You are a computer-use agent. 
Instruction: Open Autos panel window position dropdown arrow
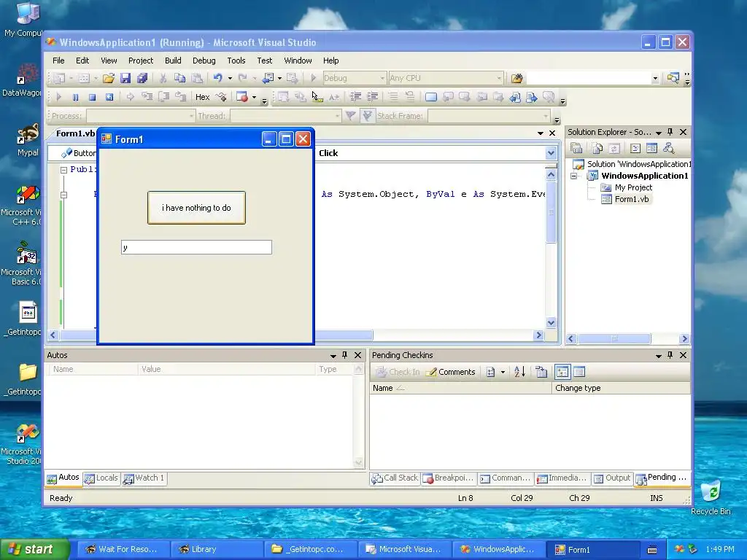pyautogui.click(x=333, y=356)
